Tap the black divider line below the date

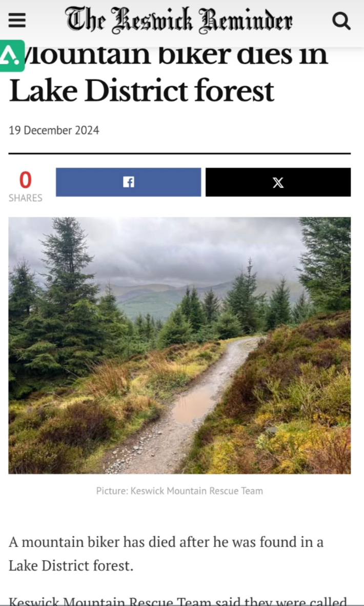click(179, 153)
